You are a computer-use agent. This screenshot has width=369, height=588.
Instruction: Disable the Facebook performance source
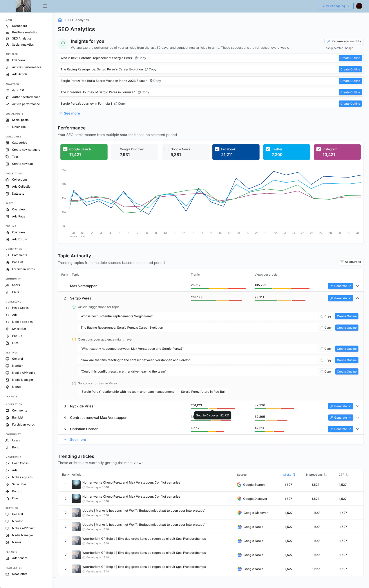(217, 149)
